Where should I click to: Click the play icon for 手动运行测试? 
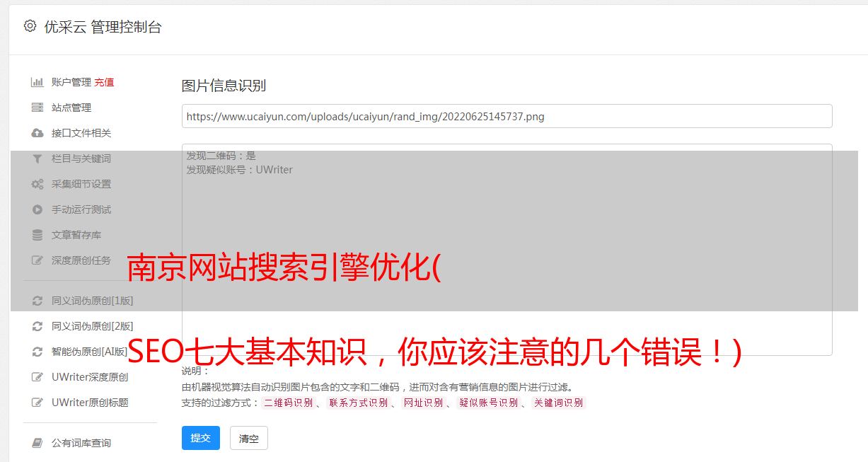[37, 209]
